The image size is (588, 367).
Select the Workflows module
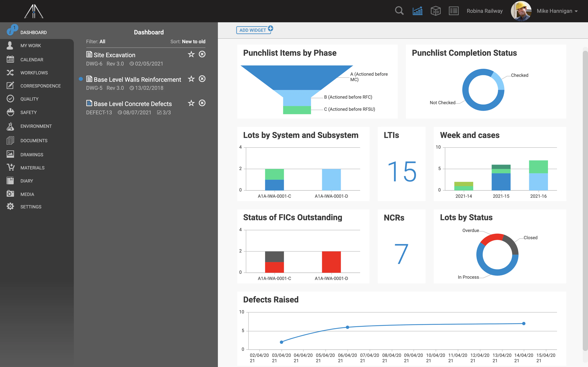pyautogui.click(x=34, y=73)
